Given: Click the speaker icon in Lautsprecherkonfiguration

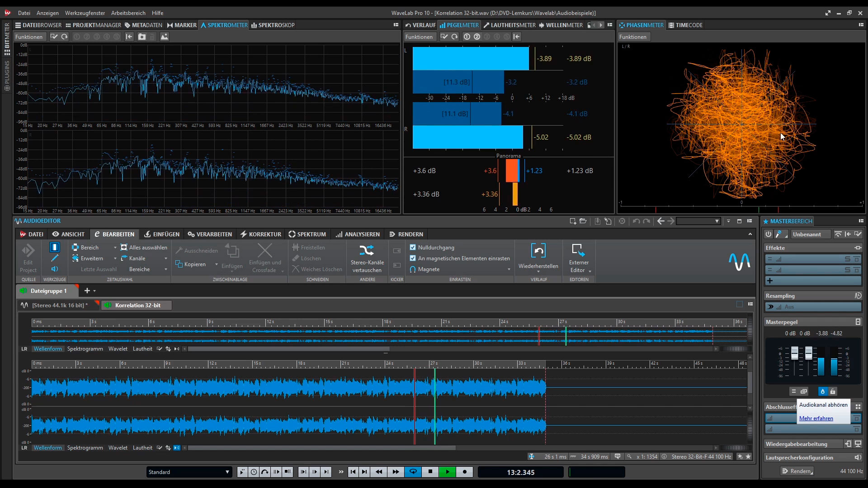Looking at the screenshot, I should pyautogui.click(x=858, y=457).
